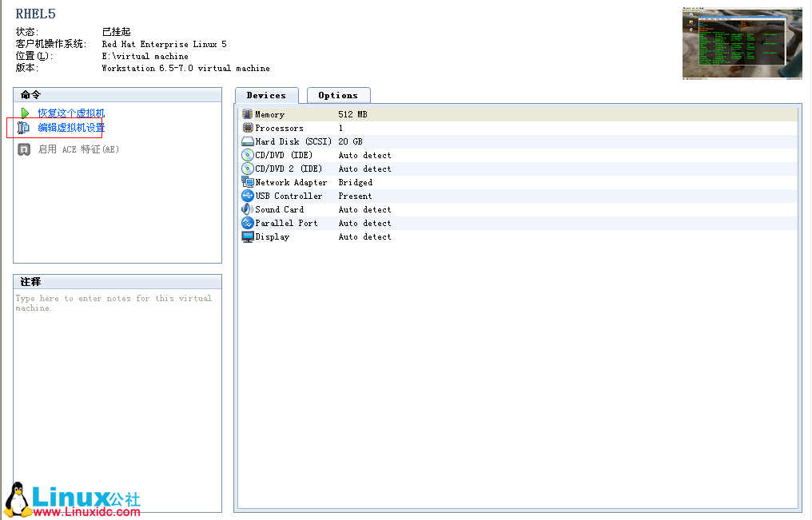Switch to the Devices tab
This screenshot has height=520, width=812.
pos(267,95)
